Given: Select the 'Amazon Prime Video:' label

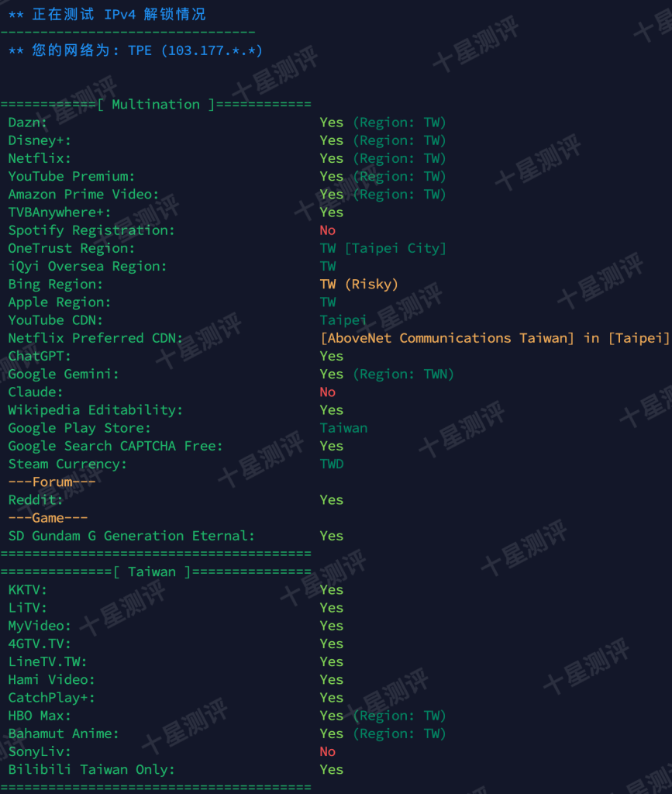Looking at the screenshot, I should tap(84, 195).
